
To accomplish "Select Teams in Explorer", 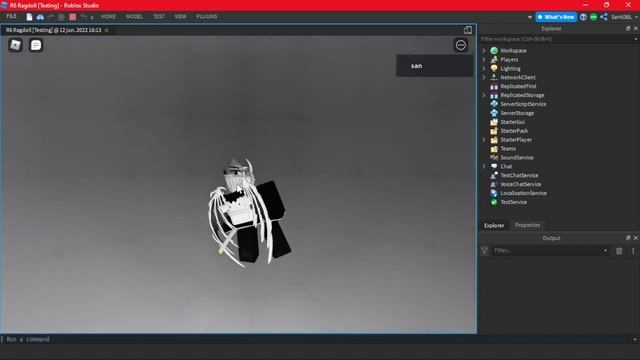I will tap(508, 149).
